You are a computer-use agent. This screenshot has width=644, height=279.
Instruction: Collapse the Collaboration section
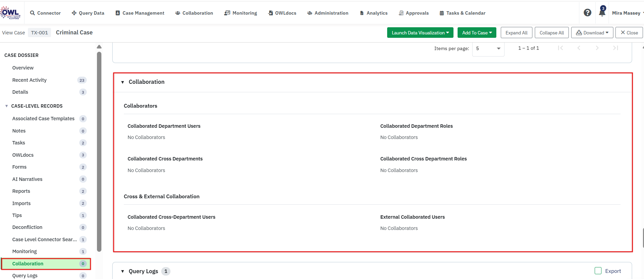[122, 82]
